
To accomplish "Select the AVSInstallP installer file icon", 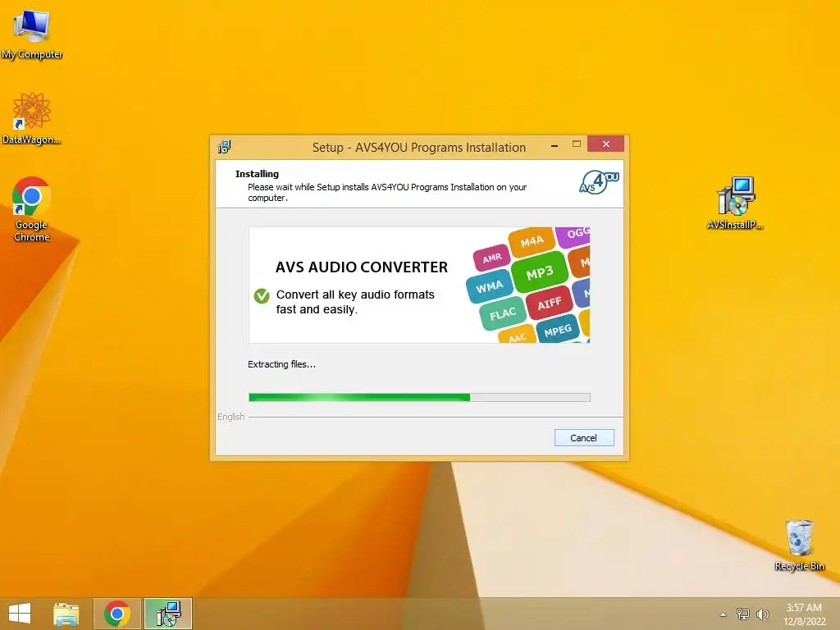I will click(x=735, y=203).
